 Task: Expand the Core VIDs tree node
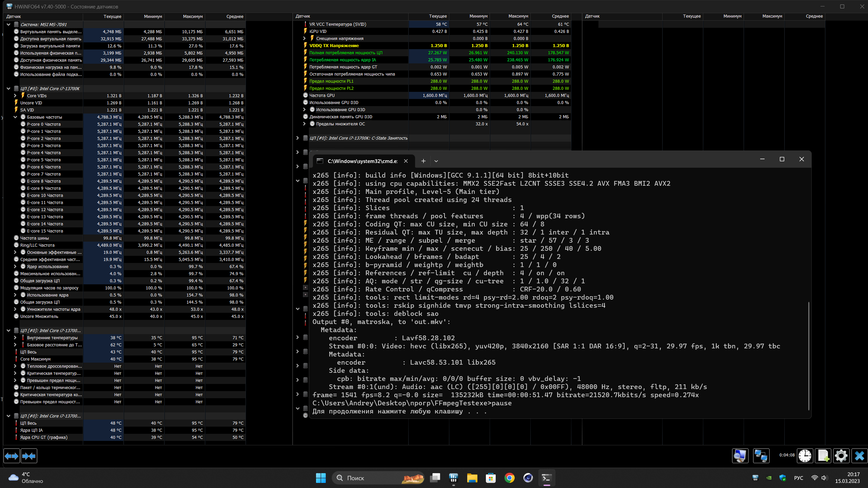[x=15, y=96]
